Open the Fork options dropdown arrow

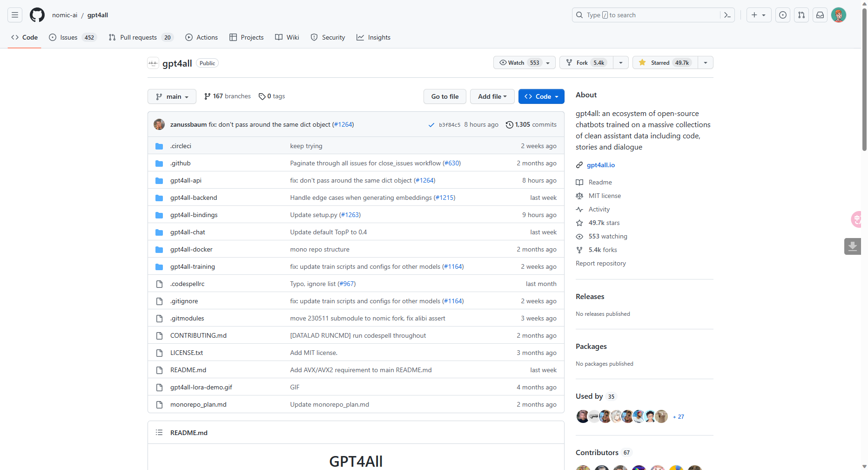pos(621,62)
